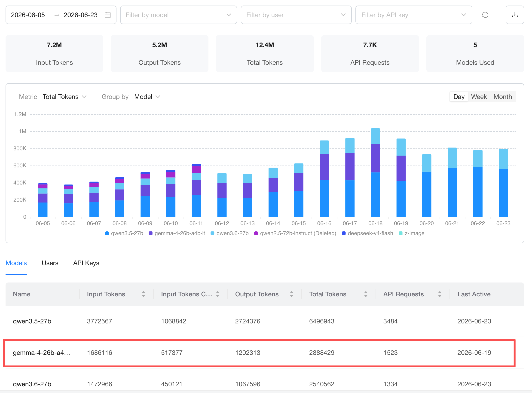
Task: Expand the Metric Total Tokens dropdown
Action: click(x=64, y=97)
